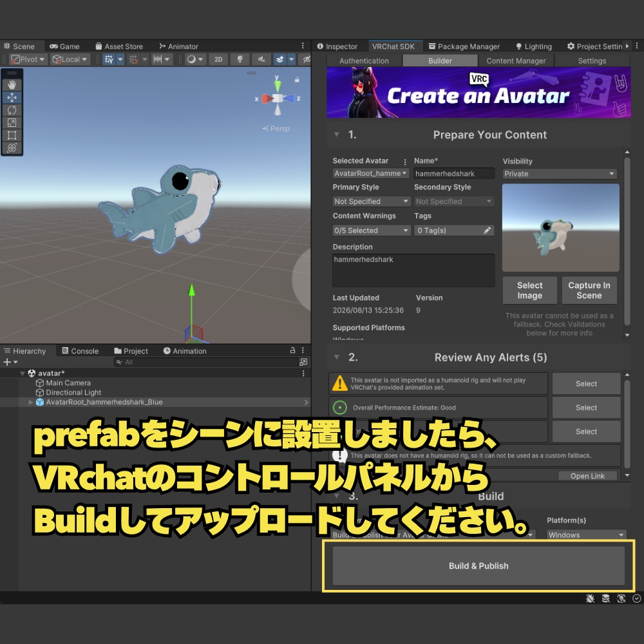Select the Scale tool
The height and width of the screenshot is (644, 644).
tap(12, 122)
